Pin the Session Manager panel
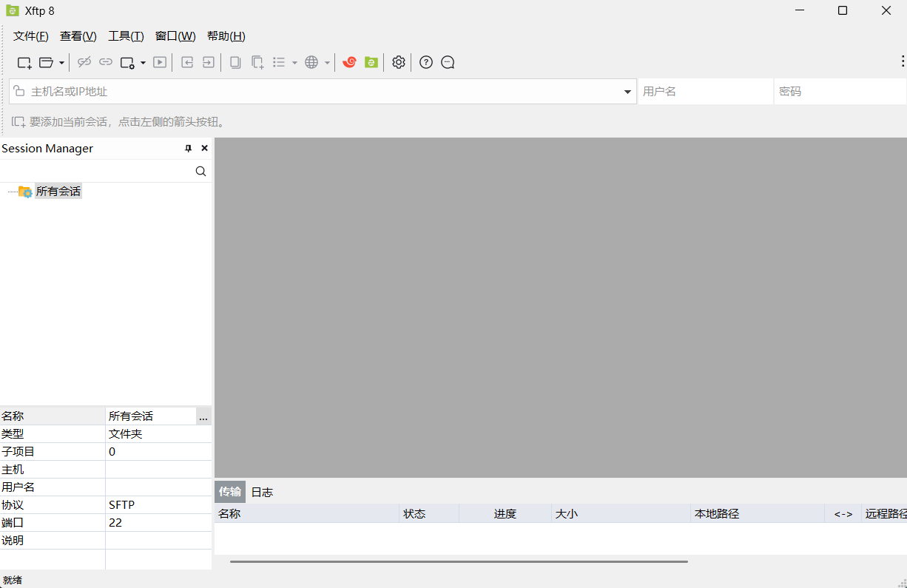Screen dimensions: 907x588 coord(189,148)
